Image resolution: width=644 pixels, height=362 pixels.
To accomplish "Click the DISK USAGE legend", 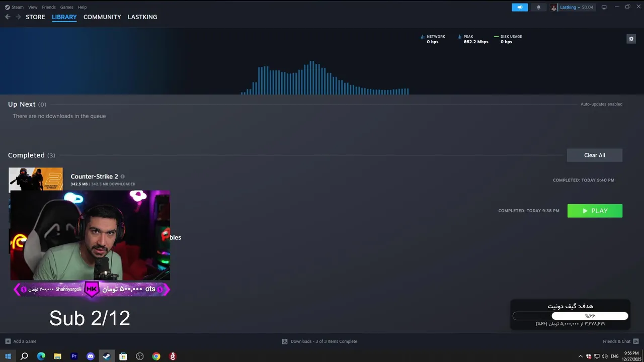I will tap(508, 39).
